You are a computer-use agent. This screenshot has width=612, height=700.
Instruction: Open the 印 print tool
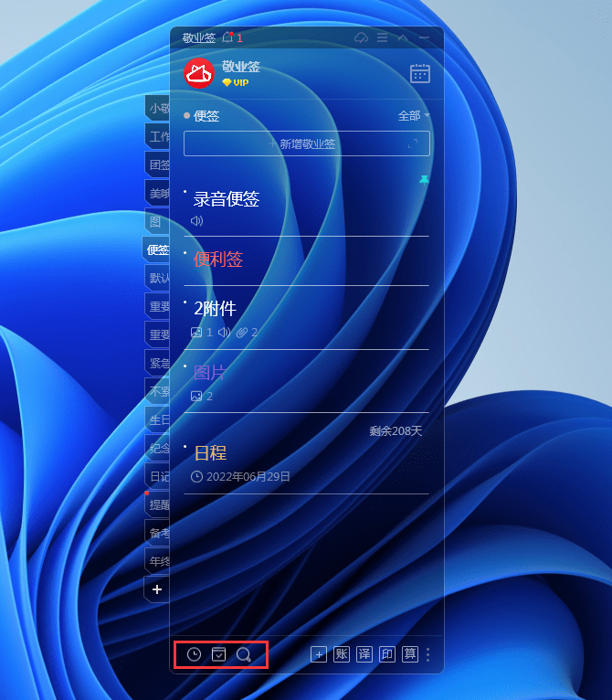387,654
